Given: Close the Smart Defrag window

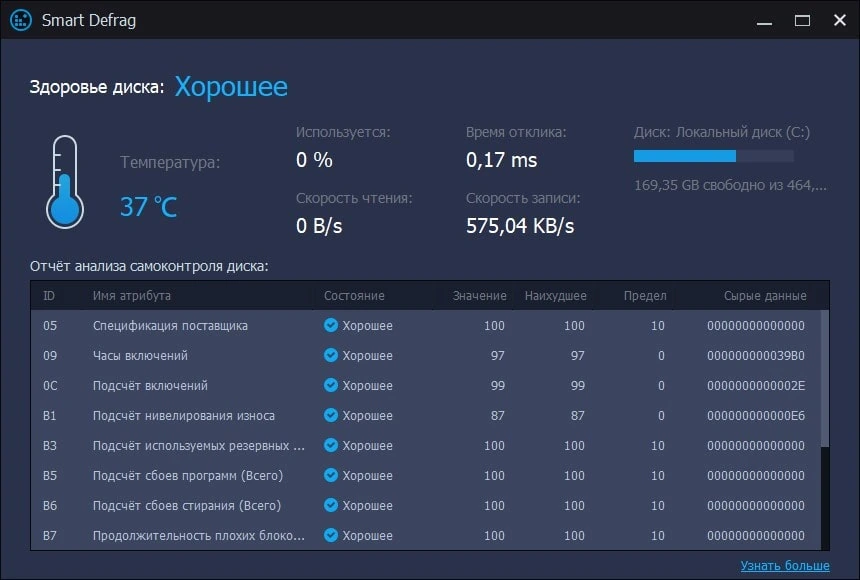Looking at the screenshot, I should [x=840, y=20].
